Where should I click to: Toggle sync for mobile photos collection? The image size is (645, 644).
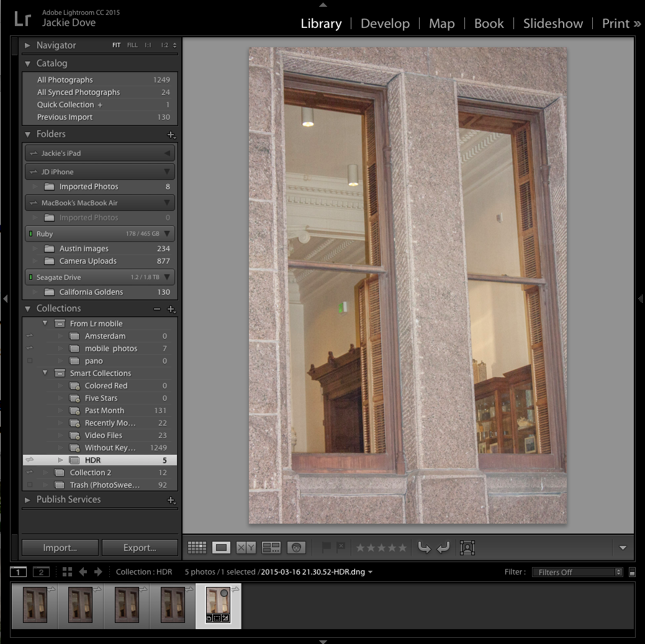(30, 348)
